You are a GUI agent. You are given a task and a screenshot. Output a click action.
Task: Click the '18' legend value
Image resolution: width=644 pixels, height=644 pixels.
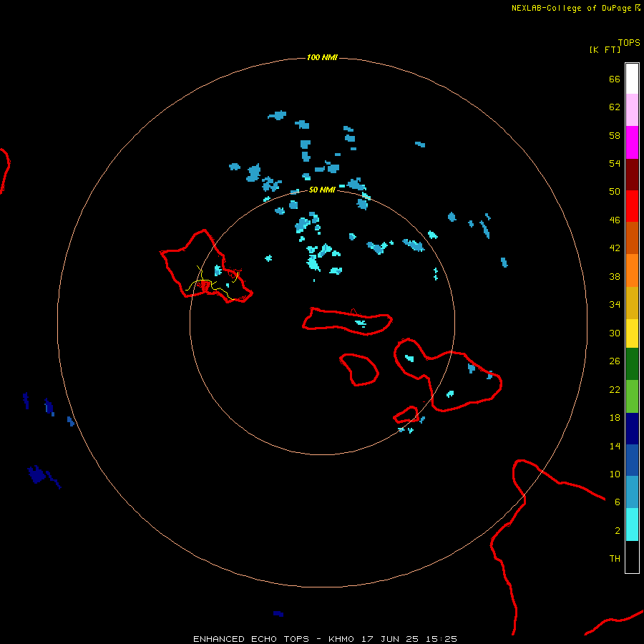[x=615, y=418]
